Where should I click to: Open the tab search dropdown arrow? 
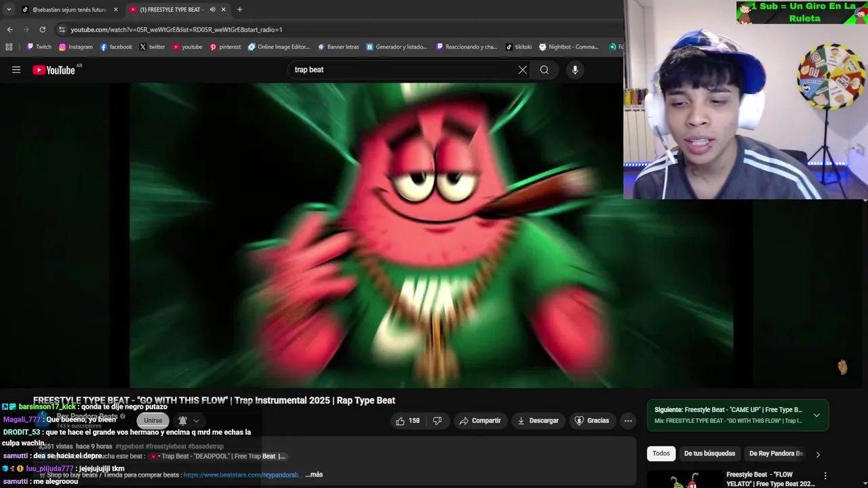pyautogui.click(x=8, y=9)
